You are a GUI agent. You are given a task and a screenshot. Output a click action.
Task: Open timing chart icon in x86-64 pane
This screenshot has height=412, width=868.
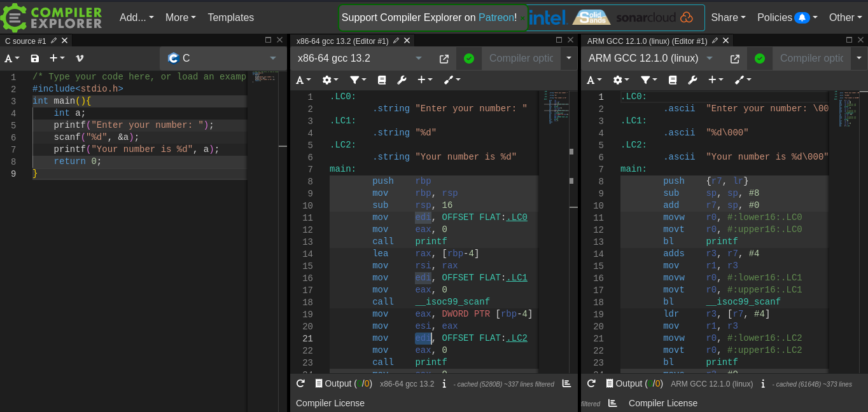coord(566,383)
